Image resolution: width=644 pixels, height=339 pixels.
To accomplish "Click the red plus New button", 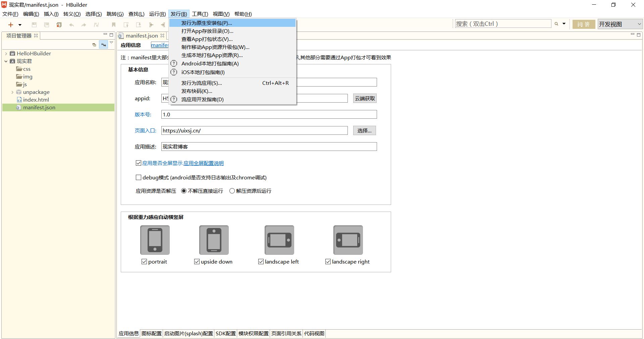I will pyautogui.click(x=11, y=25).
